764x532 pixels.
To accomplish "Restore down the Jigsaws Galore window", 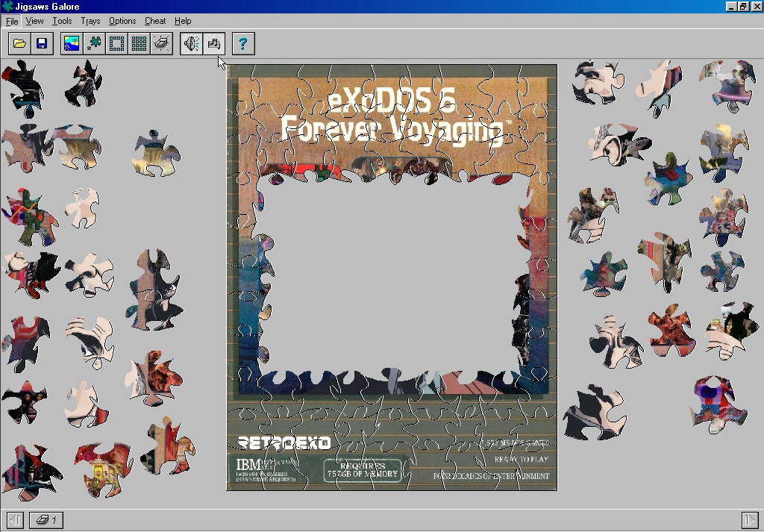I will pyautogui.click(x=743, y=6).
